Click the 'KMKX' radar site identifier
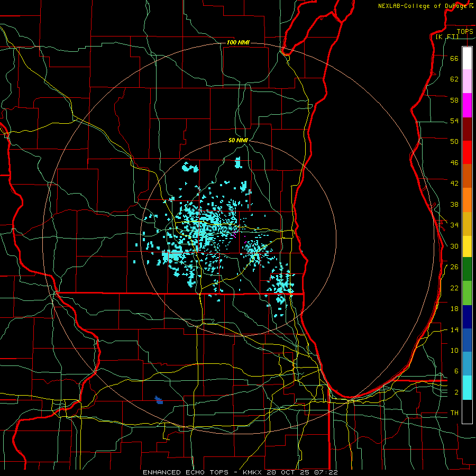Image resolution: width=476 pixels, height=476 pixels. point(252,472)
